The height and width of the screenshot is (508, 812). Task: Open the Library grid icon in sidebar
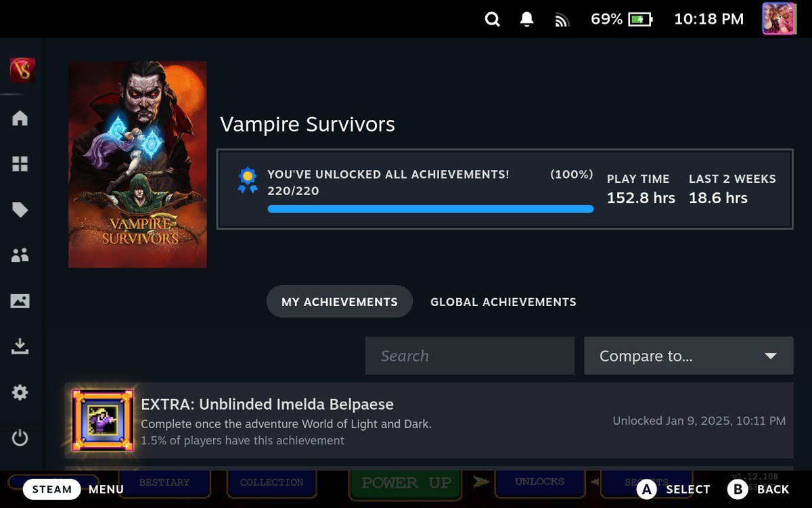[x=20, y=164]
